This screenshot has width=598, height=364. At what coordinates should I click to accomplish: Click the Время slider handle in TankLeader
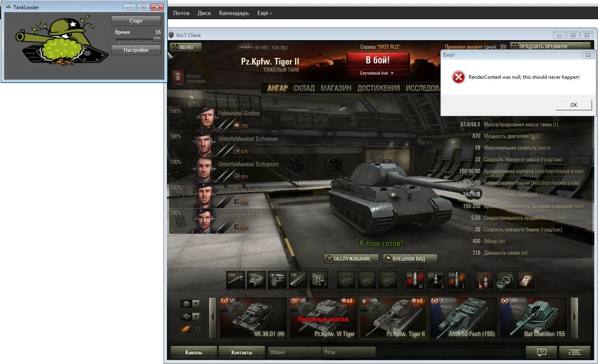157,39
